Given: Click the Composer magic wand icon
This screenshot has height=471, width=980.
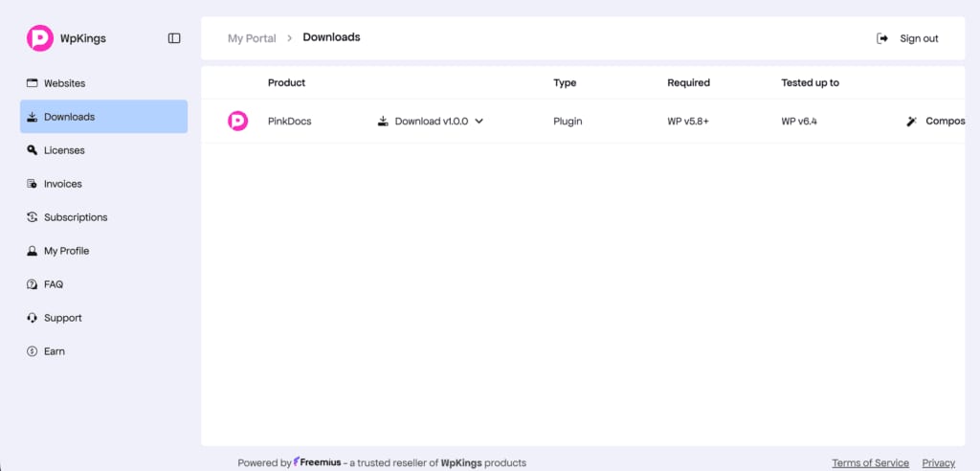Looking at the screenshot, I should (912, 122).
